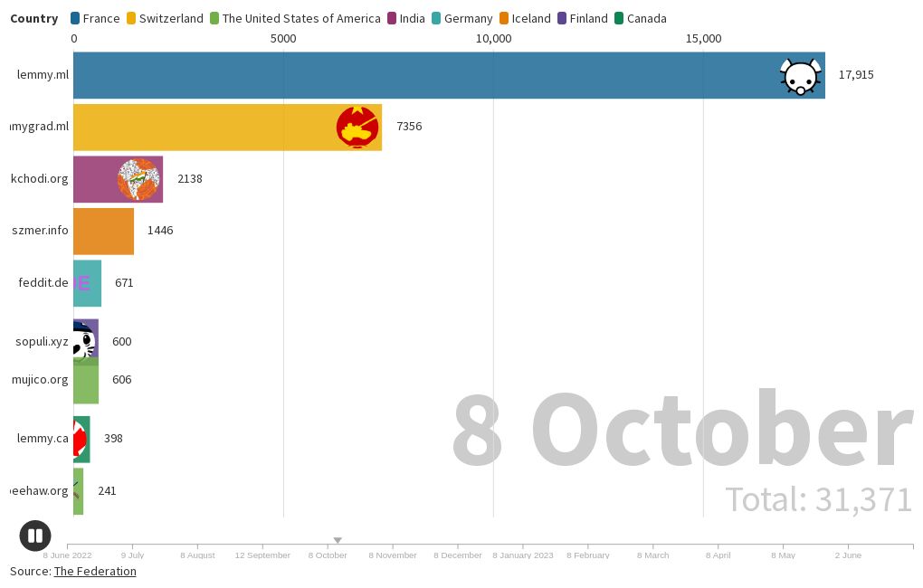This screenshot has height=588, width=923.
Task: Click the lemmygrad.ml row label
Action: point(40,126)
